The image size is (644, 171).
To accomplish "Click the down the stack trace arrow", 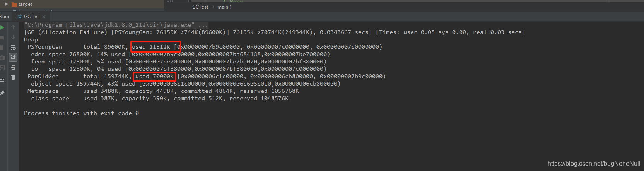I will pos(13,37).
